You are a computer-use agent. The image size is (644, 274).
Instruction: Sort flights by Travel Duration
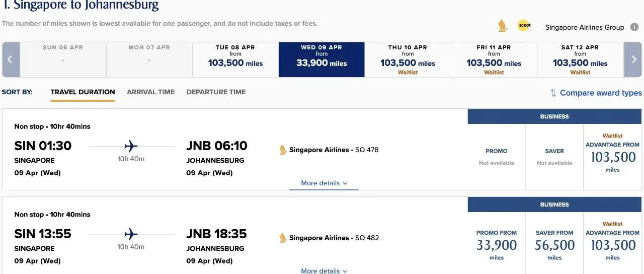83,92
